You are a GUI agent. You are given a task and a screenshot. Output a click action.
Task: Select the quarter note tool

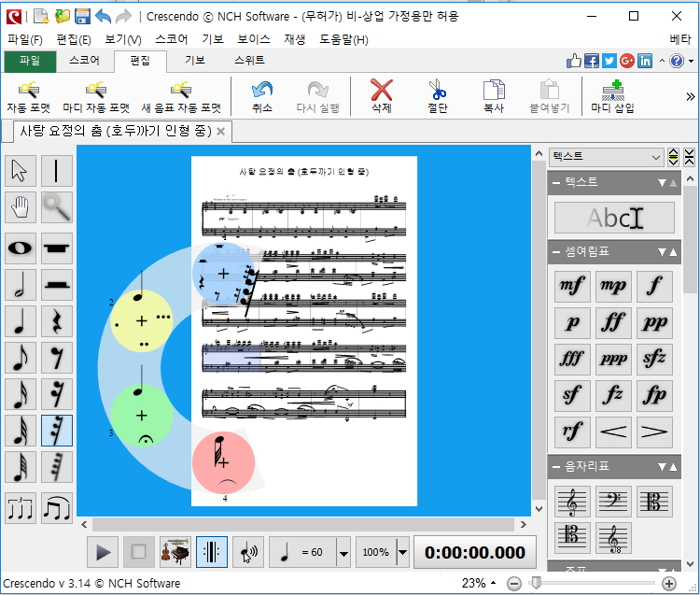21,321
